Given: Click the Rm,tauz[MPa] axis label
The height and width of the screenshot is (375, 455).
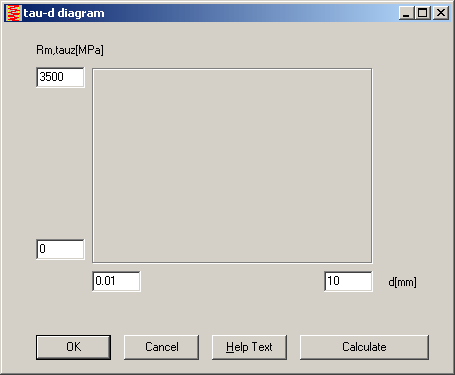Looking at the screenshot, I should [x=70, y=50].
